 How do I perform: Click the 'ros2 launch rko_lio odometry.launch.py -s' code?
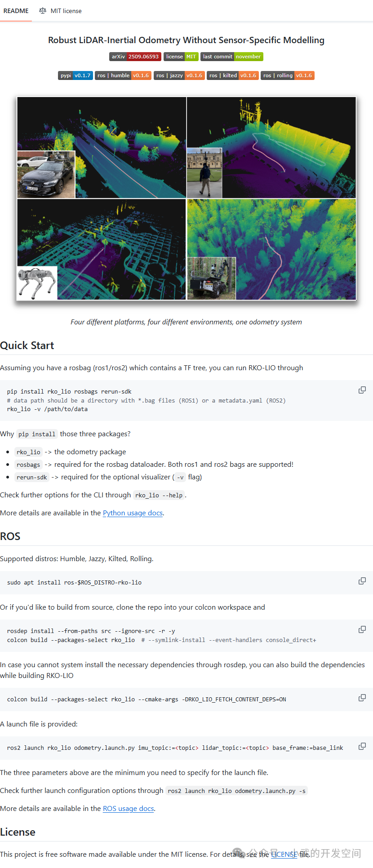pos(237,791)
